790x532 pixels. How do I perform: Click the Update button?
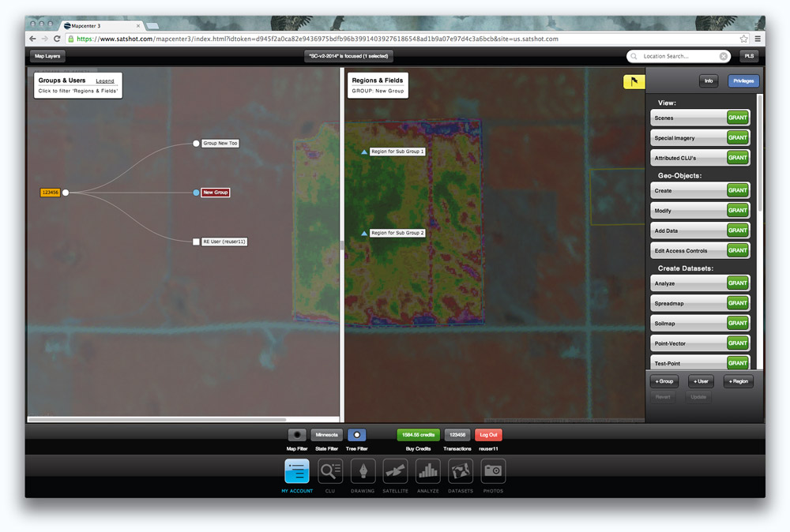coord(698,397)
